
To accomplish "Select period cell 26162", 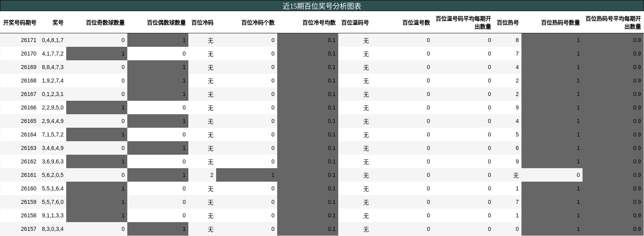I will coord(29,161).
